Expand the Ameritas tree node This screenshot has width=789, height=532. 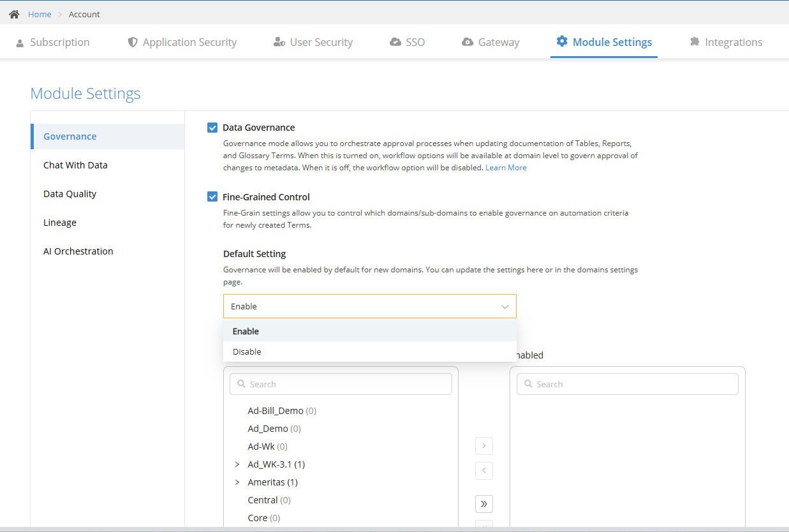(237, 482)
